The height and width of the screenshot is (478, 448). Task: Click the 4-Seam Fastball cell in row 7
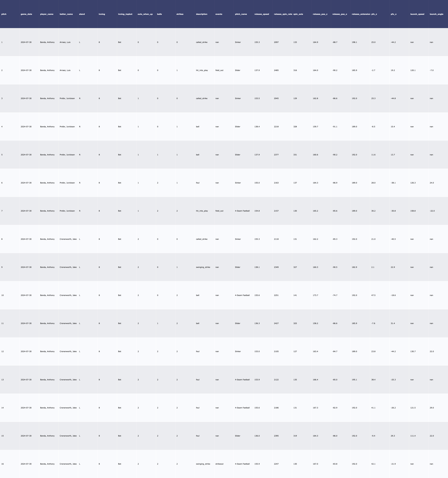pyautogui.click(x=242, y=211)
